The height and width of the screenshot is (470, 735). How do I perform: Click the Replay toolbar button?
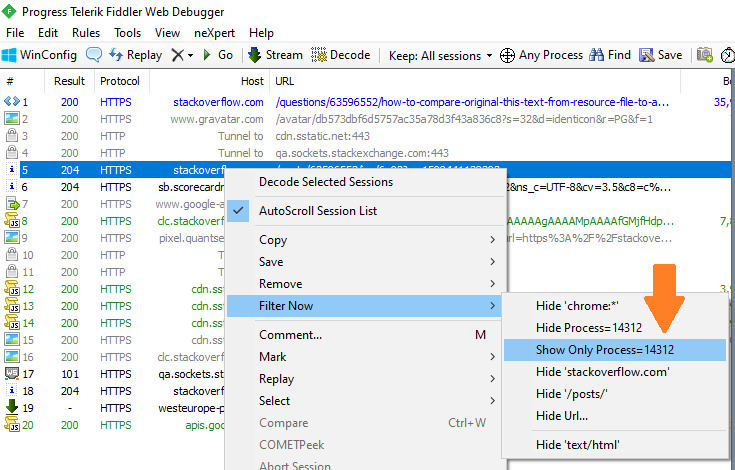135,55
